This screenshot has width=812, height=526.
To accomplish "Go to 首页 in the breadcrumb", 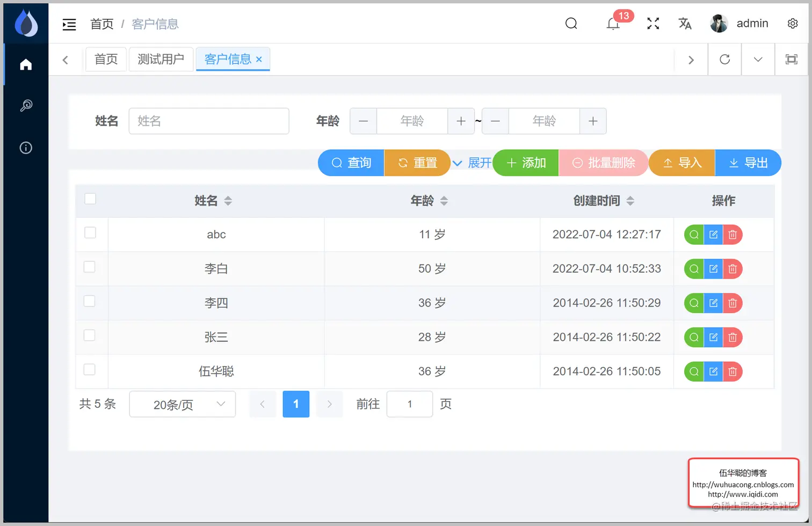I will pyautogui.click(x=102, y=24).
